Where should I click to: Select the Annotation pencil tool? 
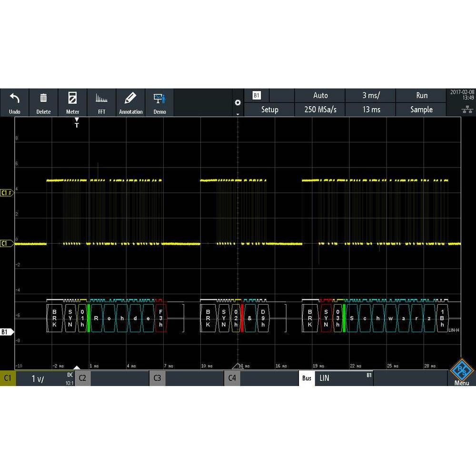[130, 103]
